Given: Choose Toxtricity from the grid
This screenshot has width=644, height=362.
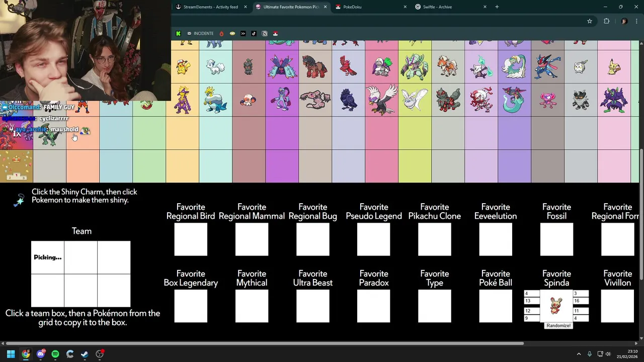Looking at the screenshot, I should [x=183, y=100].
